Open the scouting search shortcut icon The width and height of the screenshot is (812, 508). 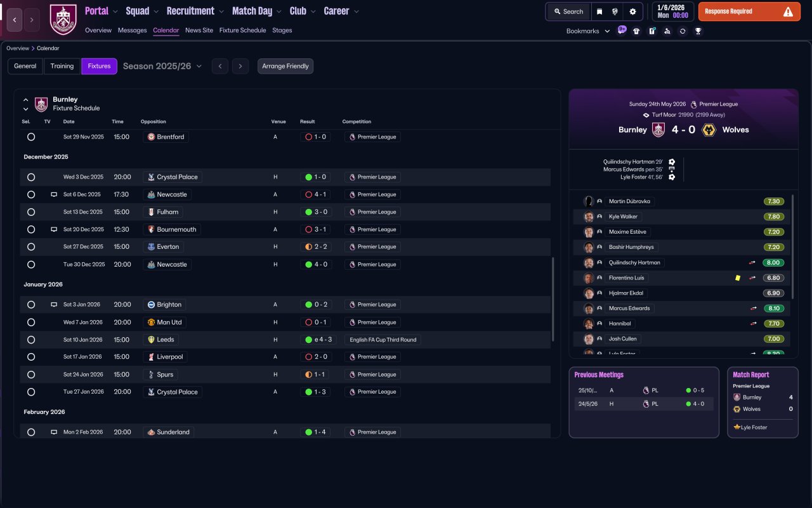click(x=667, y=31)
